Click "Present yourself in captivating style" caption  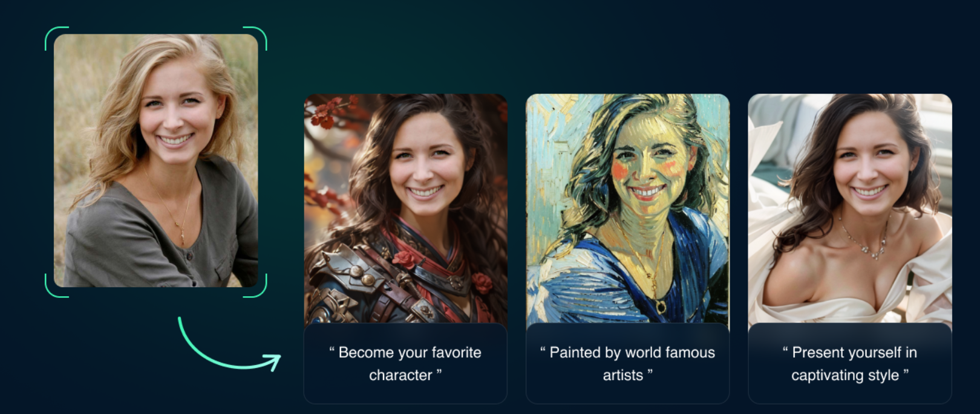[850, 364]
